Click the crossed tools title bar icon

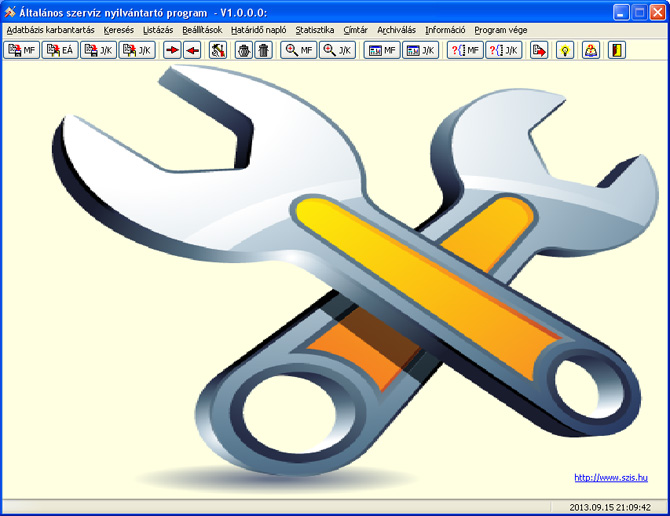point(10,12)
